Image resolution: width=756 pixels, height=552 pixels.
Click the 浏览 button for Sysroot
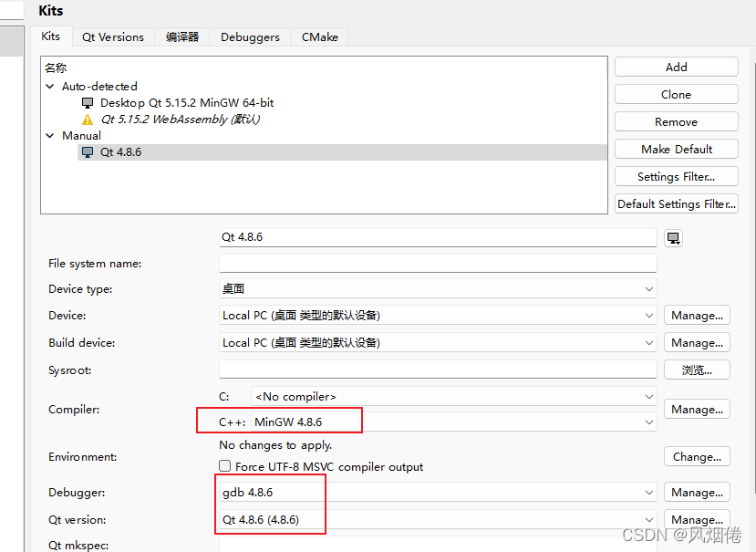[x=697, y=370]
